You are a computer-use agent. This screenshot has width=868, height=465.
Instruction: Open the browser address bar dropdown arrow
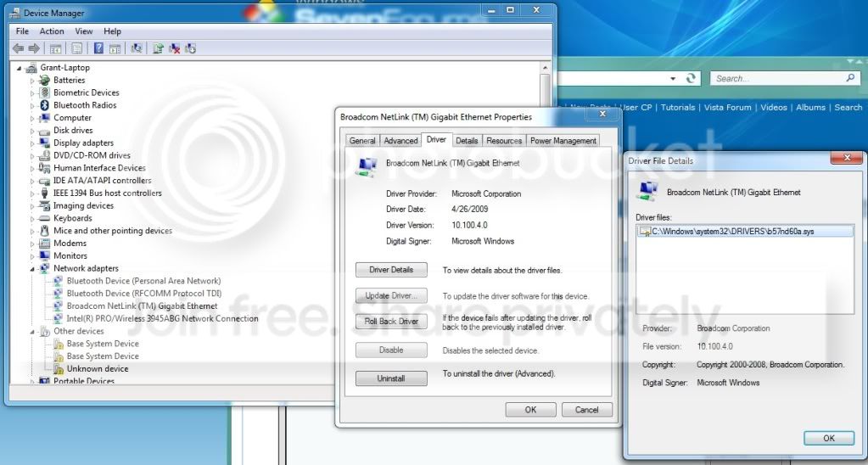click(673, 79)
